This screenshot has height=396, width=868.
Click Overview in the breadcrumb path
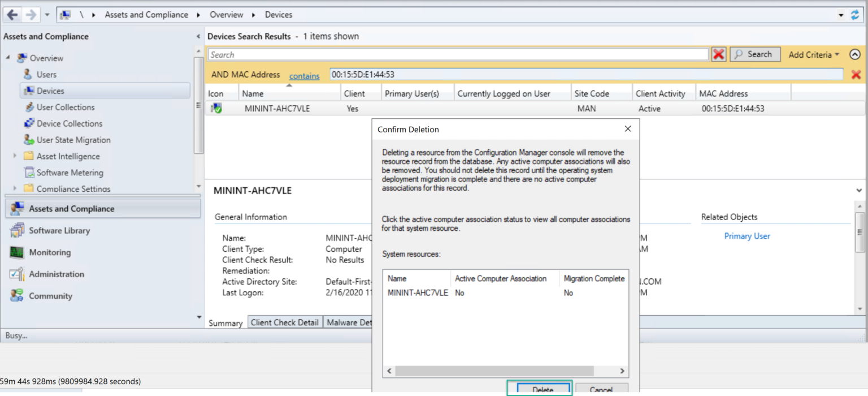pyautogui.click(x=226, y=15)
